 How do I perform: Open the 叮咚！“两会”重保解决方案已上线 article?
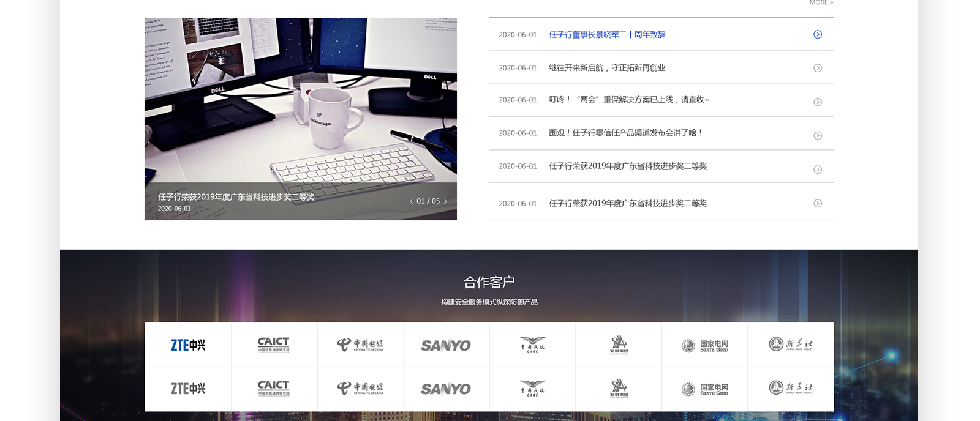click(x=629, y=100)
